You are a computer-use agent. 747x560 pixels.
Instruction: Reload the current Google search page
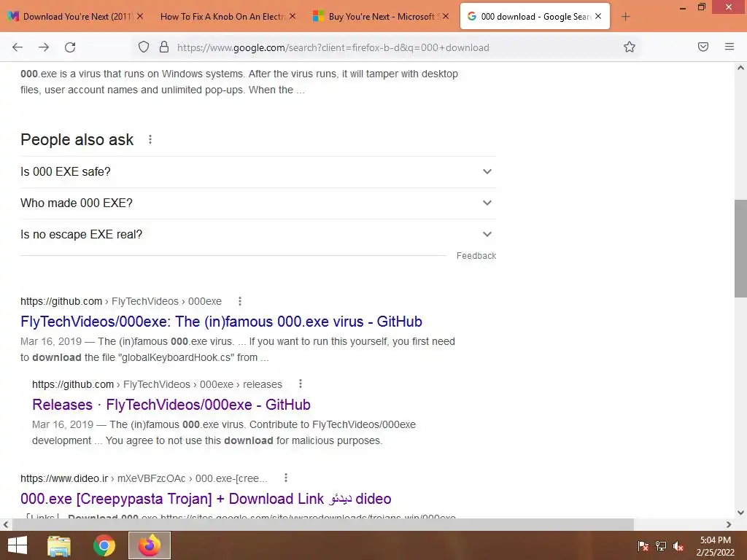tap(70, 47)
